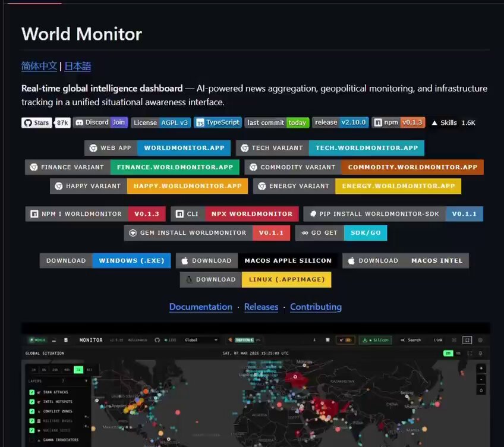Click the NPM I WORLDMONITOR V0.1.3 badge
This screenshot has width=504, height=447.
[x=96, y=214]
